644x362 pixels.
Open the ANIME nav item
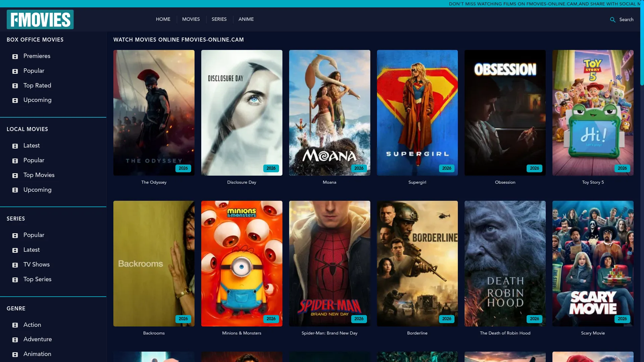pyautogui.click(x=246, y=19)
